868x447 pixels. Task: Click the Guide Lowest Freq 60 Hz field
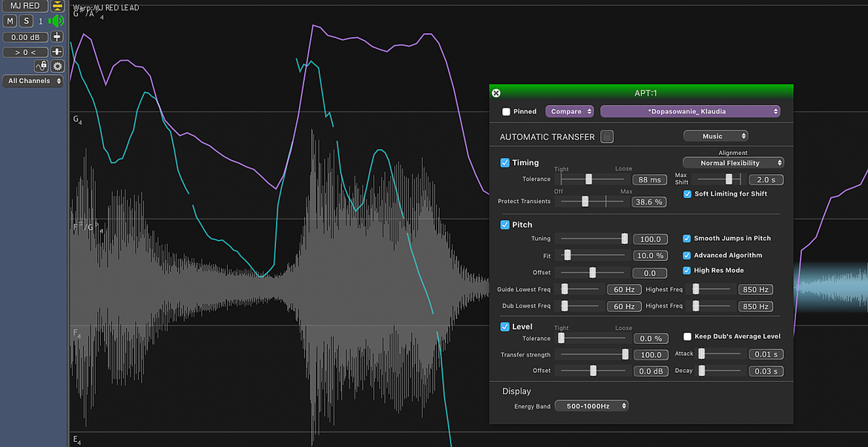point(625,289)
